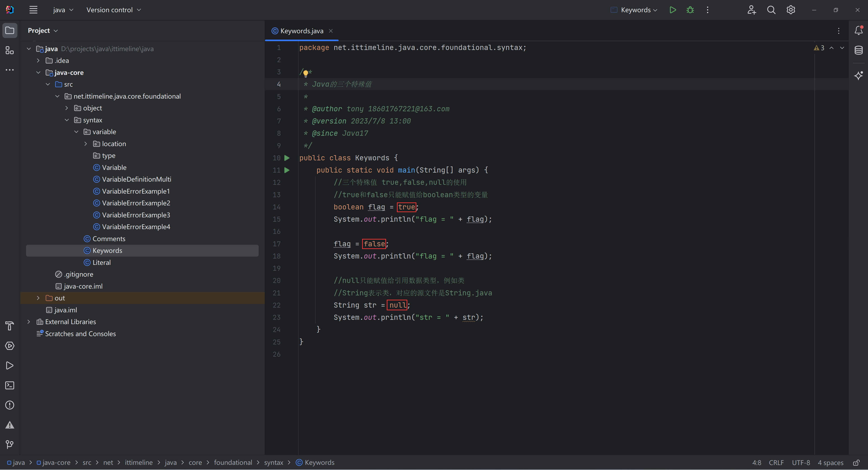Expand the .idea folder
The image size is (868, 470).
click(x=38, y=61)
